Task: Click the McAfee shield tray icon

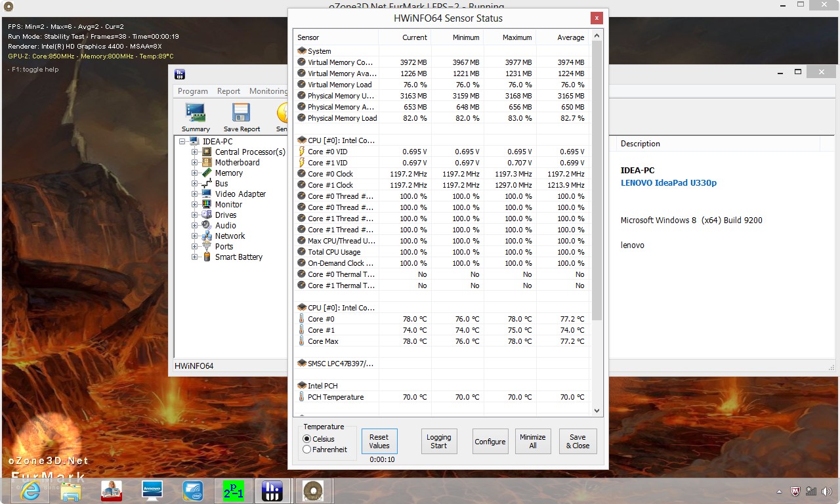Action: tap(795, 491)
